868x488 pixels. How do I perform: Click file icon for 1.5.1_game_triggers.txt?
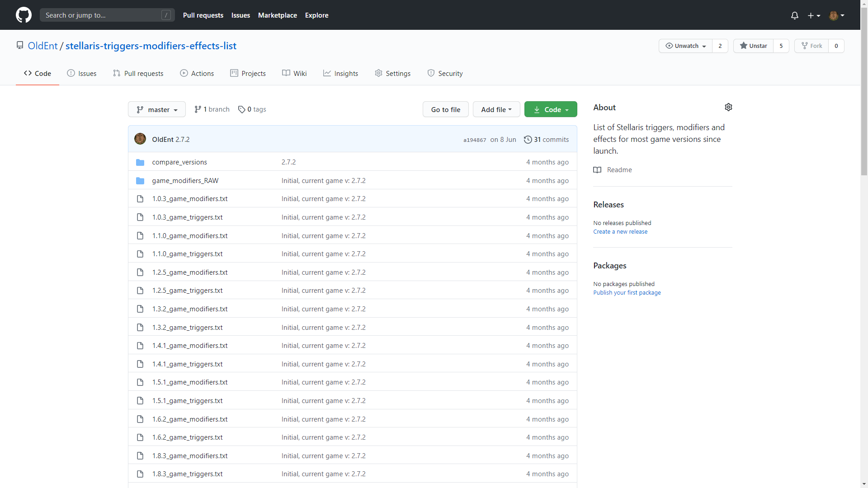pos(140,401)
